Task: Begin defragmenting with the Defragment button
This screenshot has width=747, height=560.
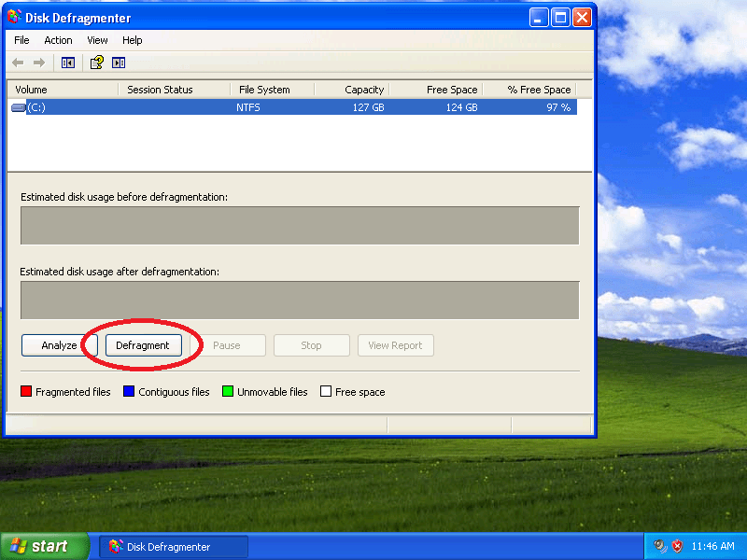Action: click(x=143, y=345)
